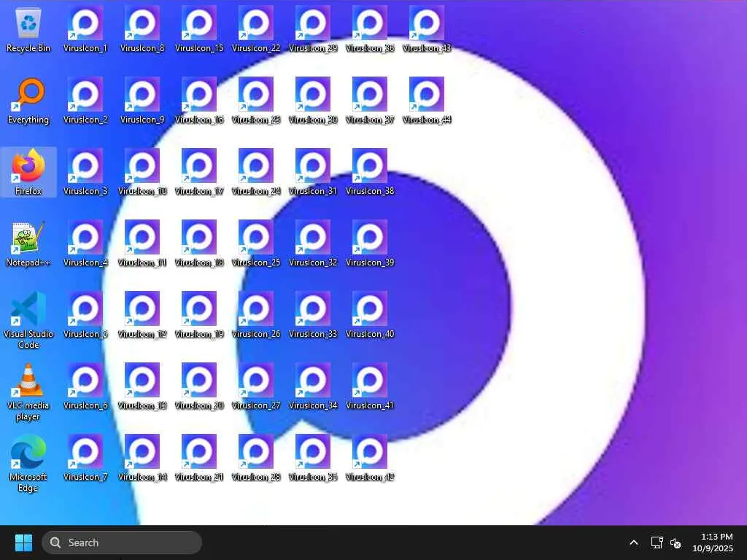Click the VirusIcon_30 shortcut
This screenshot has width=747, height=560.
313,101
